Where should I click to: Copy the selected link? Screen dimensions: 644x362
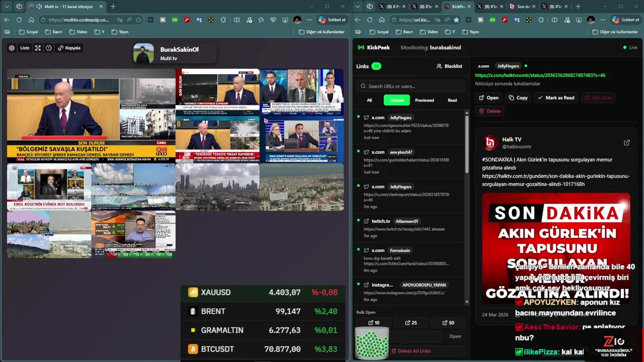pyautogui.click(x=518, y=98)
